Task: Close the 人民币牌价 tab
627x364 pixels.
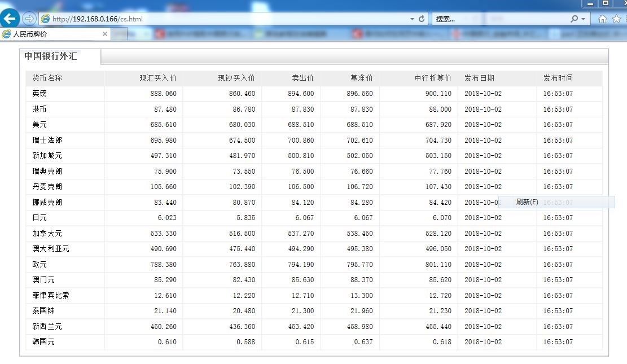Action: [105, 34]
